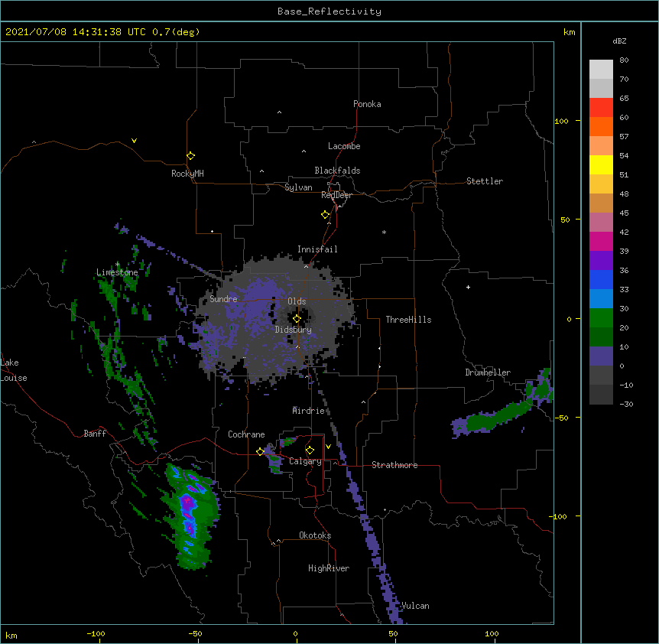Viewport: 659px width, 644px height.
Task: Click the Sylvan label
Action: (298, 187)
